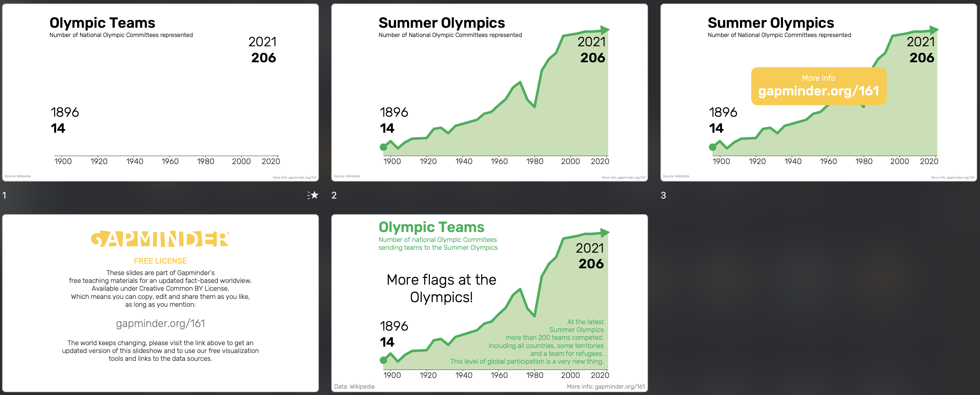The image size is (980, 395).
Task: Select FREE LICENSE heading on slide 4
Action: pos(160,261)
